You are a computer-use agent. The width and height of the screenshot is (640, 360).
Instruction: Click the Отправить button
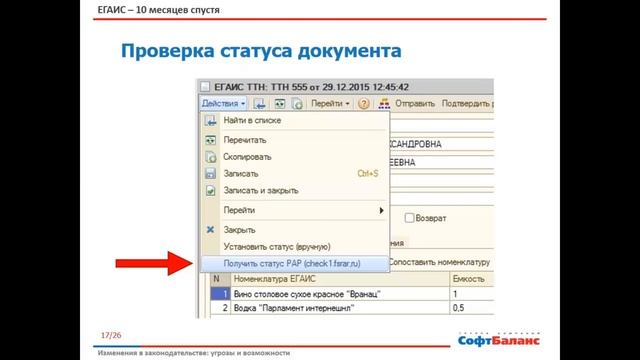point(415,104)
